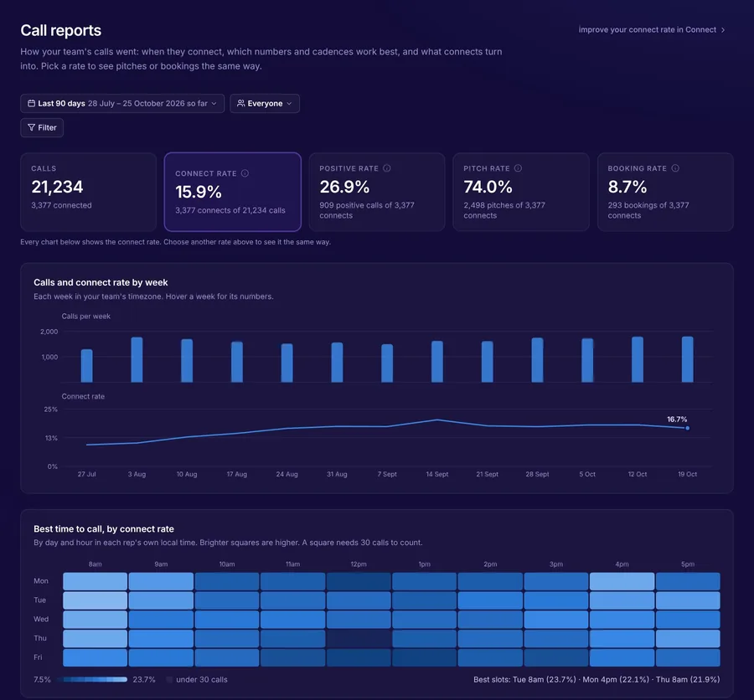Click the calendar icon in date range selector
Image resolution: width=754 pixels, height=700 pixels.
(31, 103)
